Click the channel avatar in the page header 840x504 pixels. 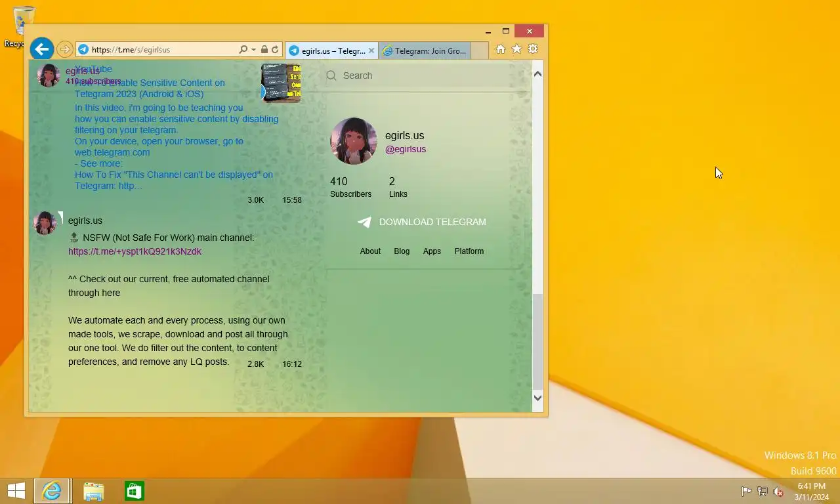click(x=49, y=75)
